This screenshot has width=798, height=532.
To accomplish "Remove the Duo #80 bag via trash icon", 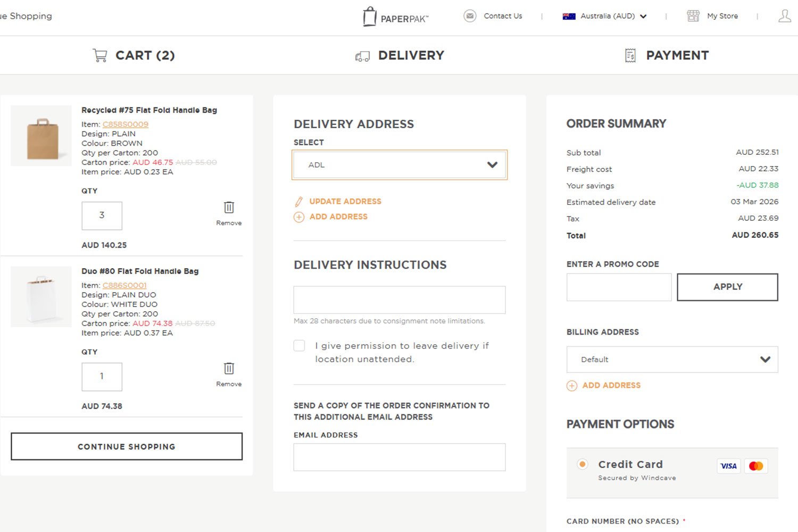I will [x=229, y=368].
